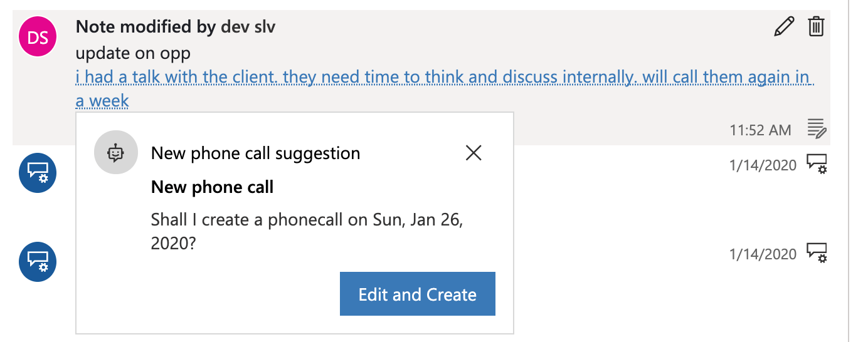
Task: Select the 'Note modified by dev slv' title
Action: [176, 27]
